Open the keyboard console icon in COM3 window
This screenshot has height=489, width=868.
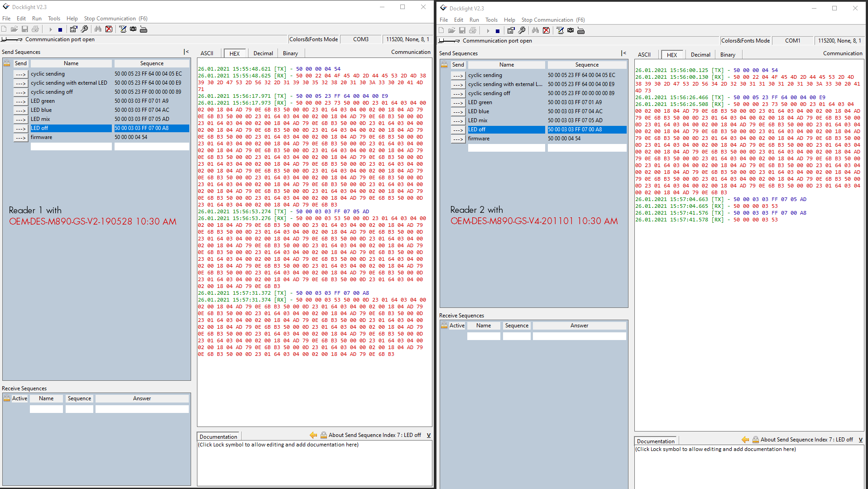[144, 29]
